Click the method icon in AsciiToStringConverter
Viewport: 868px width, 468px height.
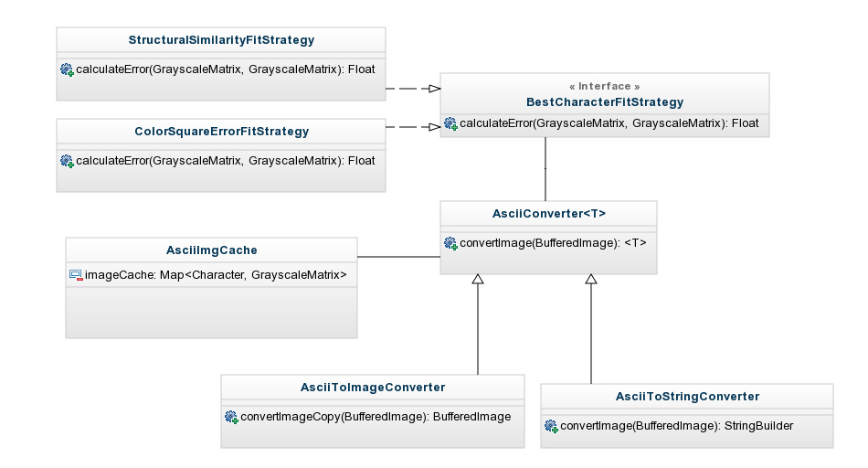(x=551, y=426)
